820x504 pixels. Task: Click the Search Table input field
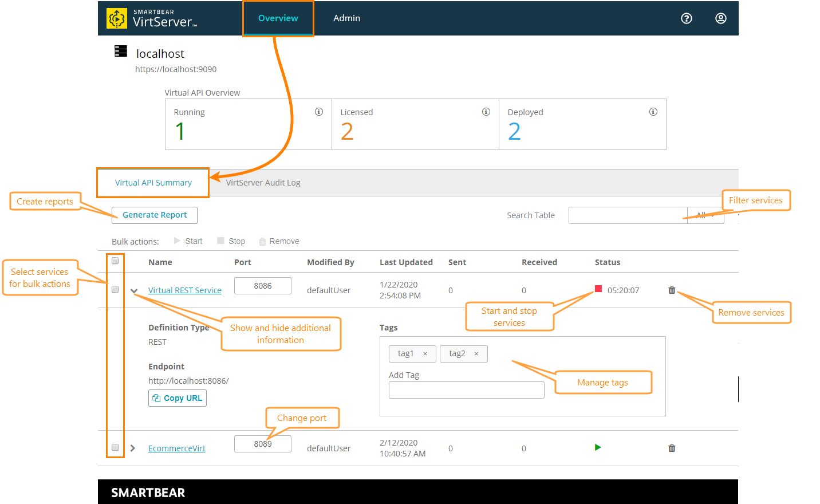[x=628, y=215]
